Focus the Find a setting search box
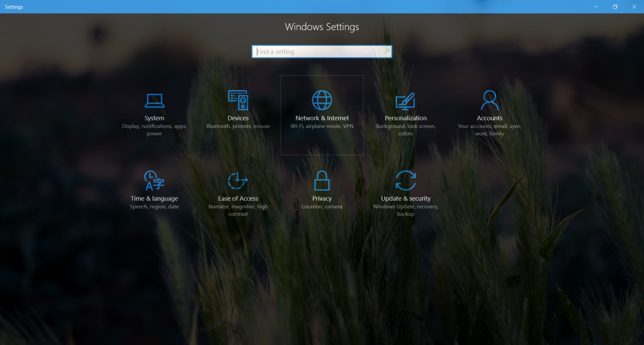The width and height of the screenshot is (644, 345). tap(322, 51)
